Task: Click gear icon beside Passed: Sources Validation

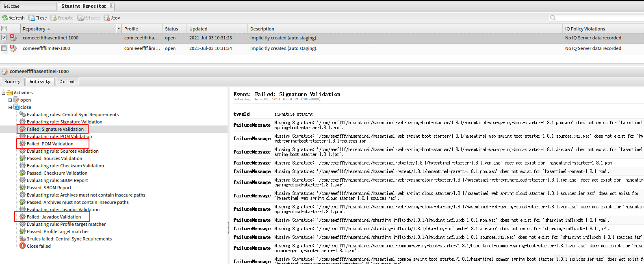Action: (23, 158)
